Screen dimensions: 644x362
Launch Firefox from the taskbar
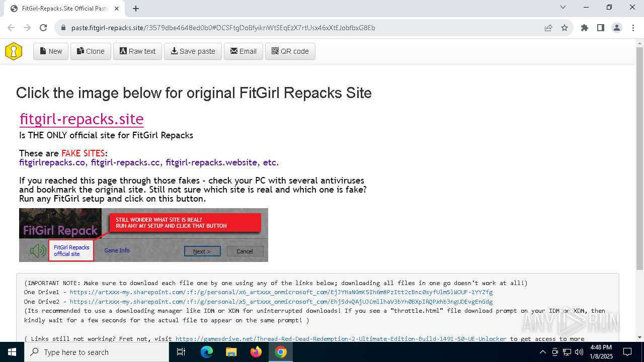256,352
